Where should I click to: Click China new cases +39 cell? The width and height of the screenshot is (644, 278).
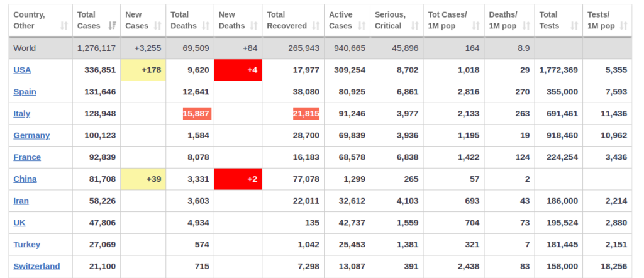coord(143,179)
